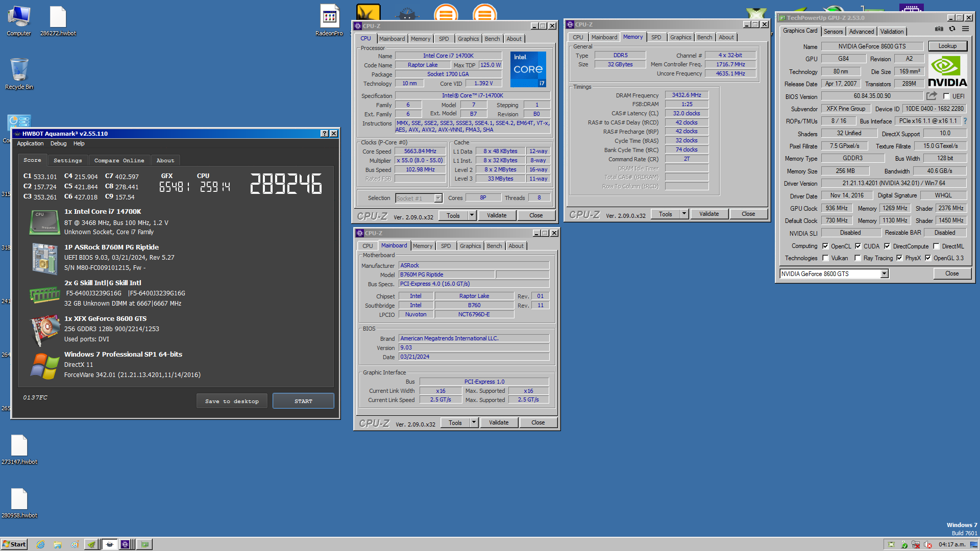This screenshot has width=980, height=551.
Task: Open SPD tab in CPU-Z Memory window
Action: tap(656, 37)
